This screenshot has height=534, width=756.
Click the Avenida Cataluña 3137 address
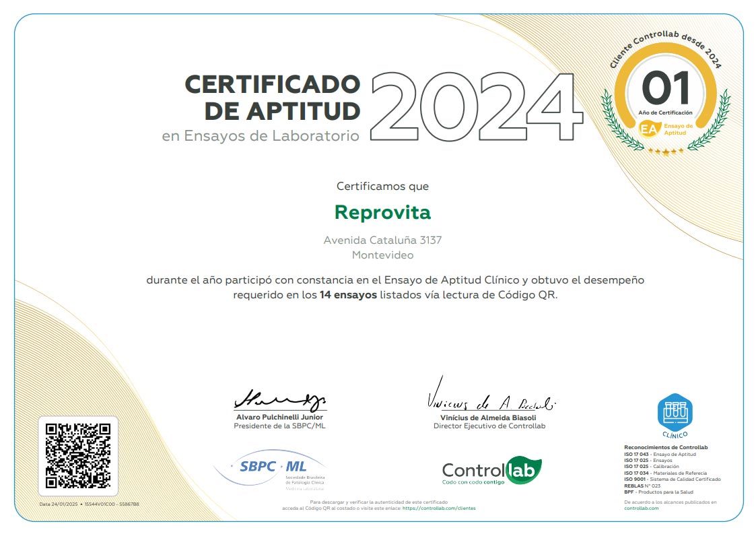382,240
